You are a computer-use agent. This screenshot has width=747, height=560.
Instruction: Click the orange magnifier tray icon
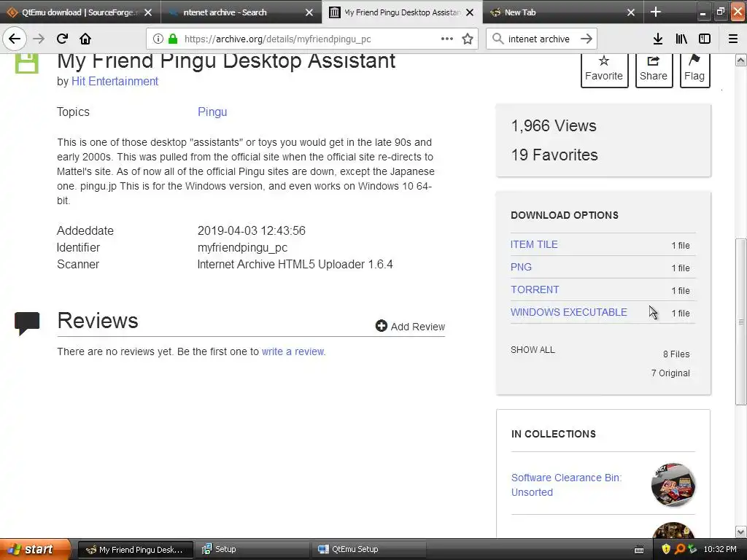(679, 550)
